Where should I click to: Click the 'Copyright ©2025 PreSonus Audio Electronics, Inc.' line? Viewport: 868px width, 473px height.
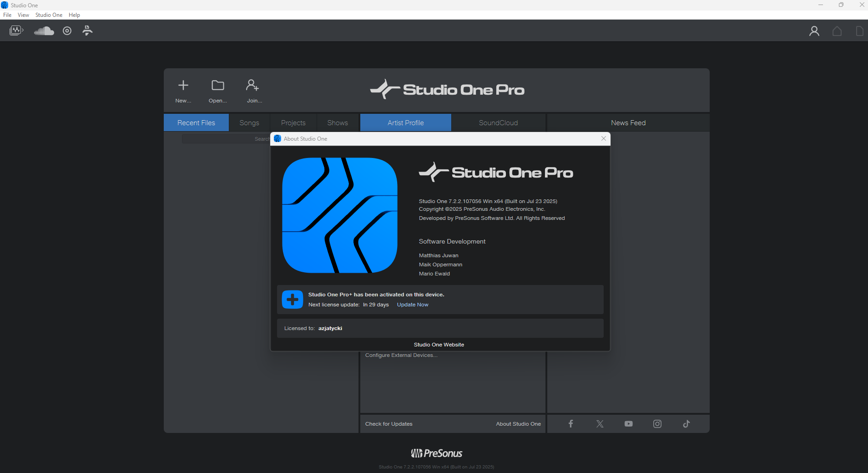coord(482,209)
